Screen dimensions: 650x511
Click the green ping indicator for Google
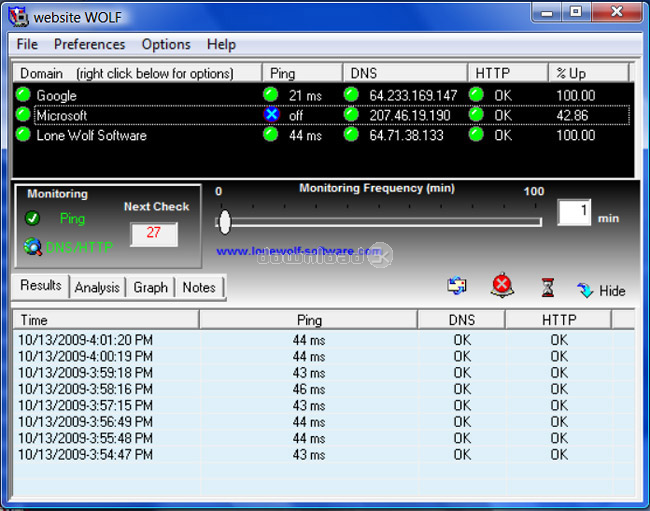(x=271, y=94)
